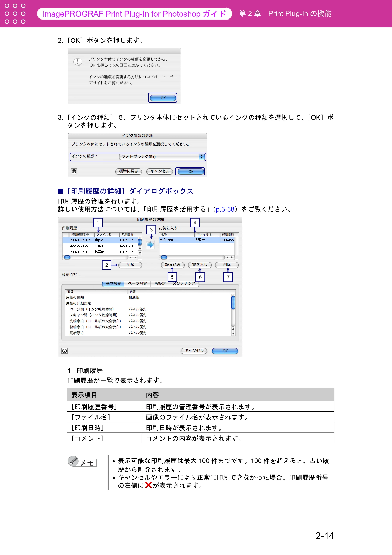This screenshot has height=555, width=392.
Task: Select 用紙の種類 row in settings list
Action: pos(148,297)
